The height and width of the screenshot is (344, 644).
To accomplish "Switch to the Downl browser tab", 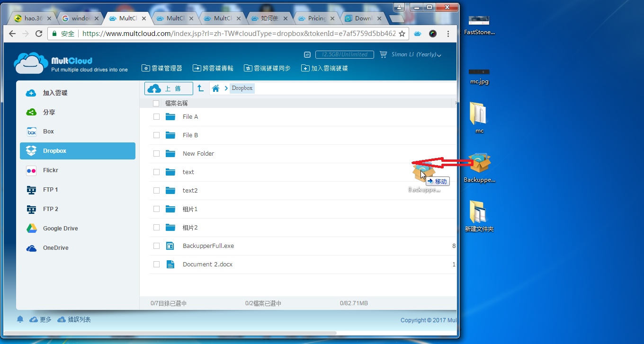I will (x=363, y=18).
